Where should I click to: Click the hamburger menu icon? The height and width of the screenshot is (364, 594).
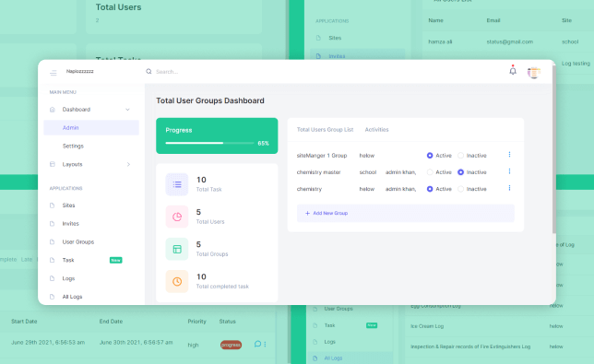[x=53, y=73]
